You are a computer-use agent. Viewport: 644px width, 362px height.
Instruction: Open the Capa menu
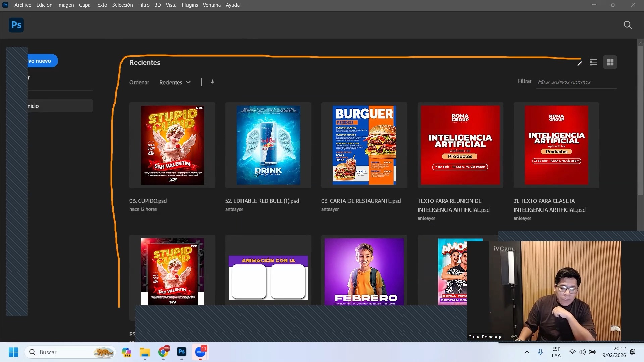point(85,5)
